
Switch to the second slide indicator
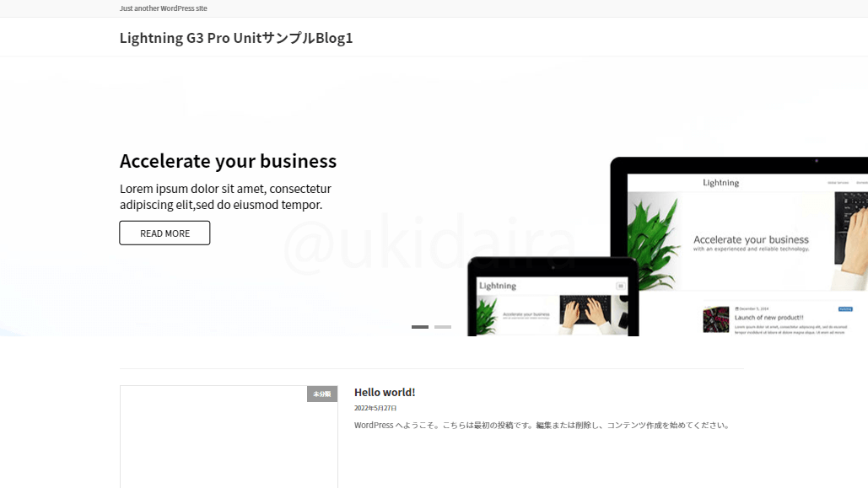click(x=443, y=327)
